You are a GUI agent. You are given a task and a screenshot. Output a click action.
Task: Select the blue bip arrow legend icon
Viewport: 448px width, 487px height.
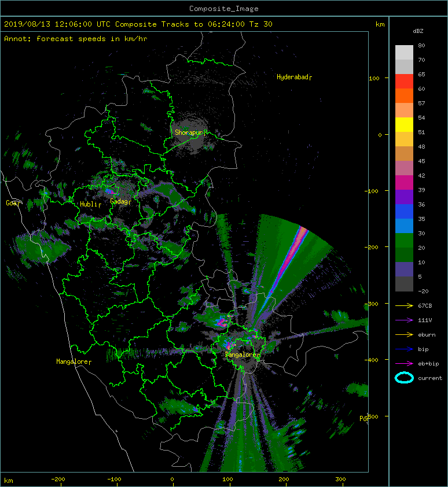pyautogui.click(x=404, y=349)
